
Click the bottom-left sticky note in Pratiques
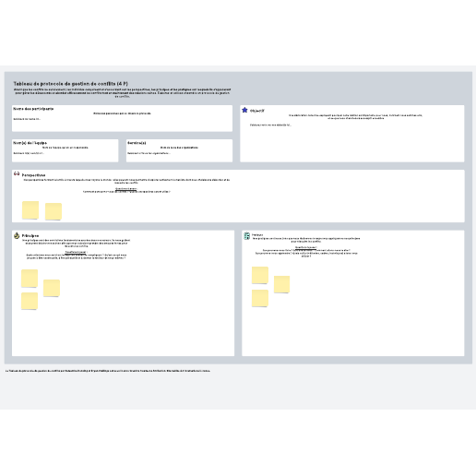click(260, 298)
